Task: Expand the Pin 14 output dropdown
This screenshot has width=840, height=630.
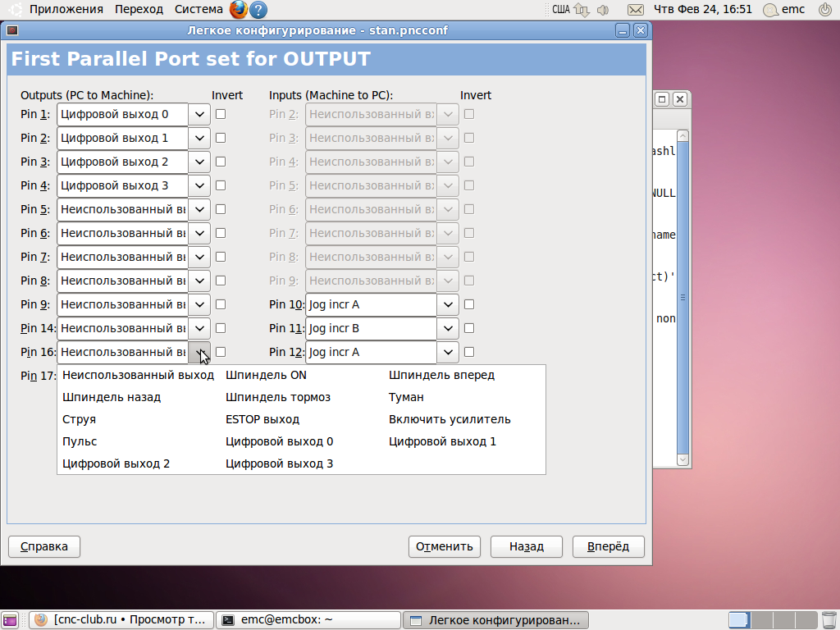Action: [x=199, y=328]
